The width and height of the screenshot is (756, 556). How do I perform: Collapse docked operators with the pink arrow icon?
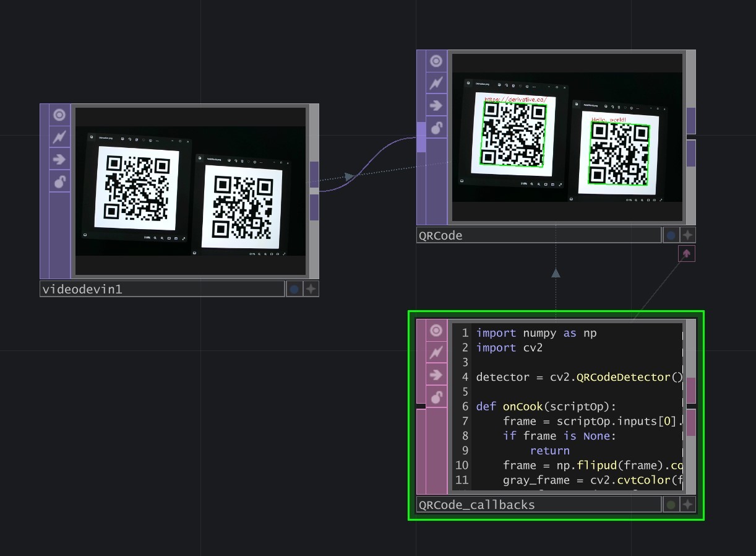click(x=687, y=254)
